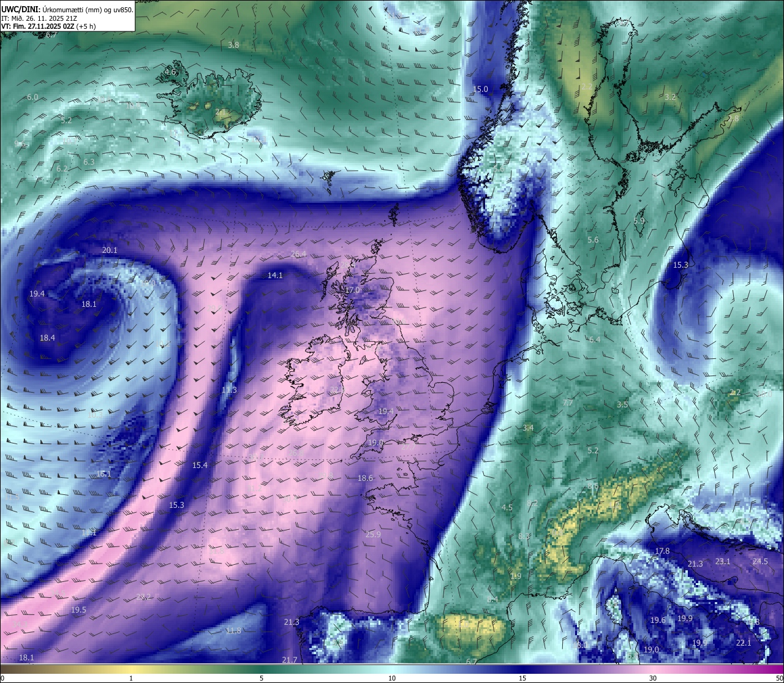
Task: Select the 19.4 value over Wales
Action: coord(386,411)
